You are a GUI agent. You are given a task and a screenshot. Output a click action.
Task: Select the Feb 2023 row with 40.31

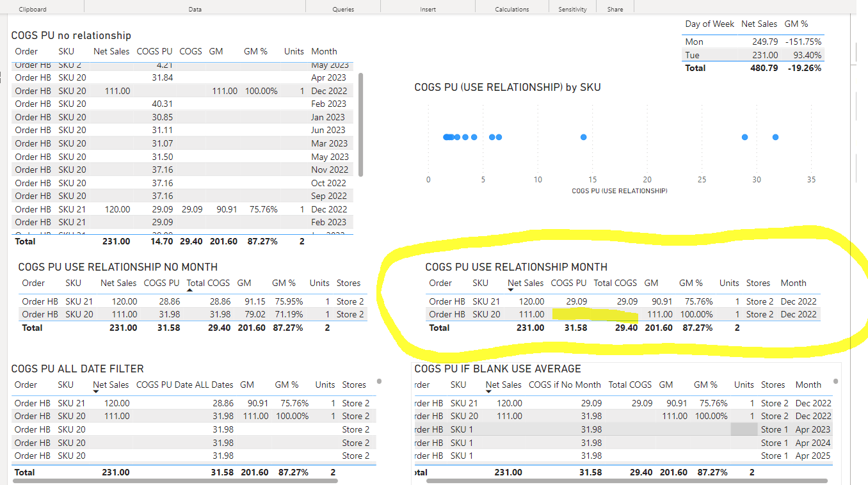[182, 104]
